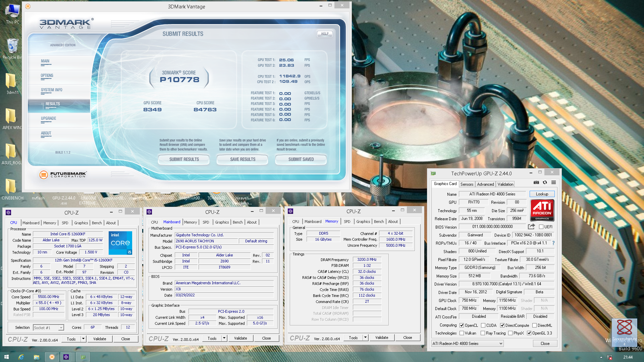Toggle the DirectML checkbox
Screen dimensions: 644x362
point(534,325)
